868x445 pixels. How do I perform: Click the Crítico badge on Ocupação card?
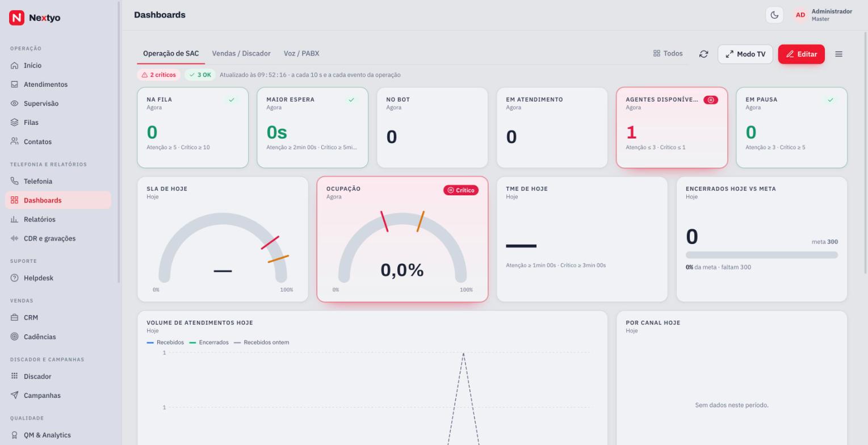click(x=461, y=190)
